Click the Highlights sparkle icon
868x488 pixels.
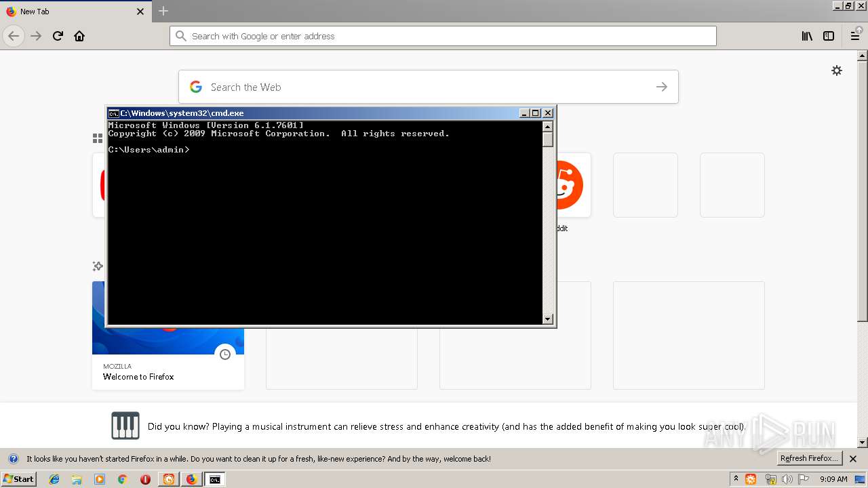tap(98, 266)
